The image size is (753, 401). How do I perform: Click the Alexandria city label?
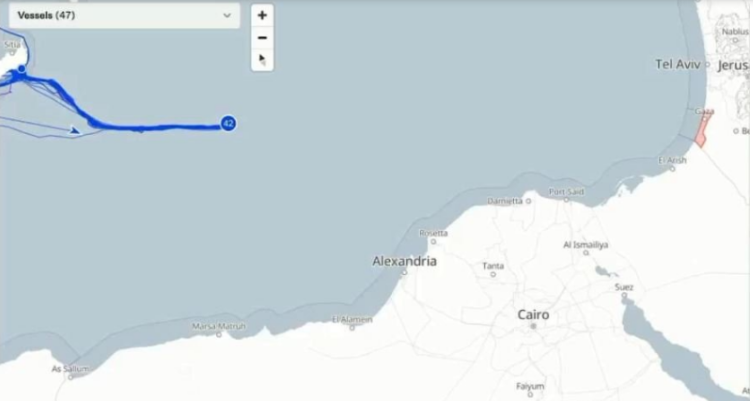tap(404, 261)
